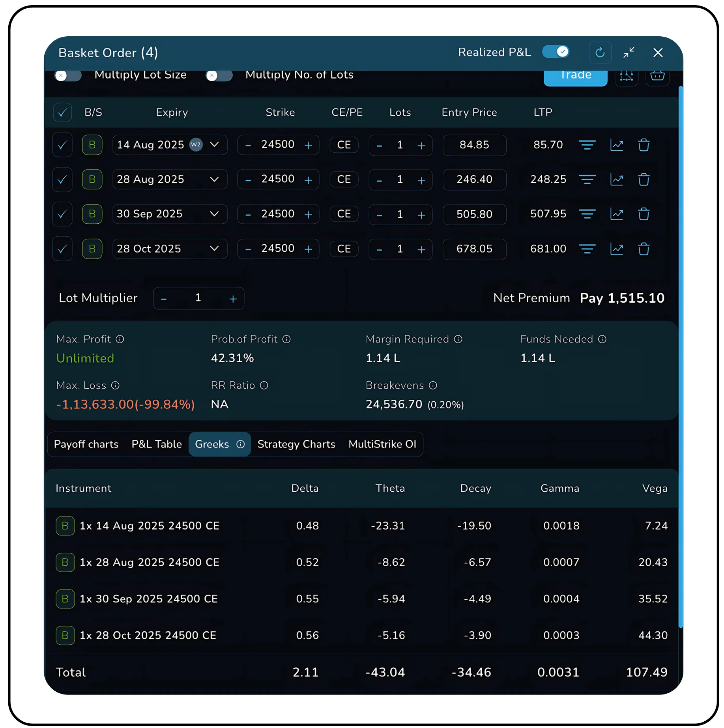
Task: Switch 28 Oct 2025 leg from Buy to Sell
Action: (x=92, y=249)
